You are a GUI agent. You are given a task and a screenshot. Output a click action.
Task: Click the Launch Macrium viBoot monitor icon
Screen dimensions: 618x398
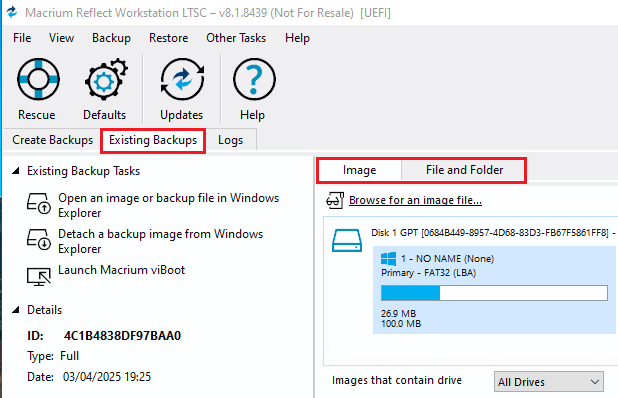tap(39, 276)
